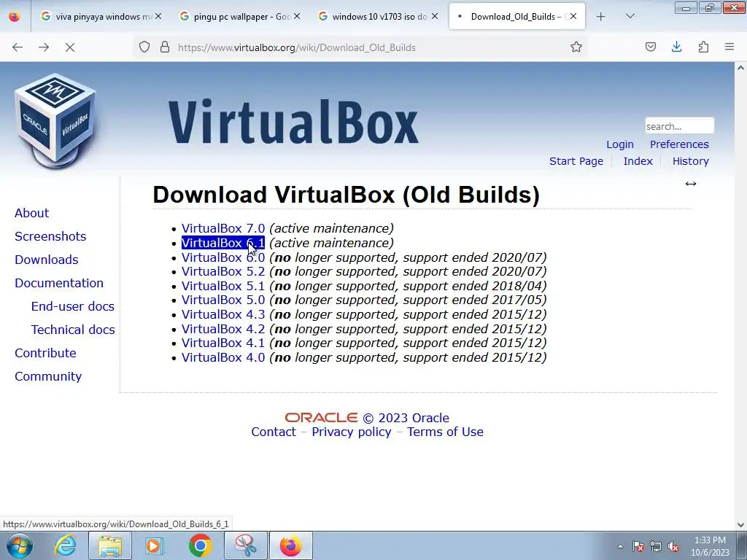Open the Preferences link

click(679, 144)
